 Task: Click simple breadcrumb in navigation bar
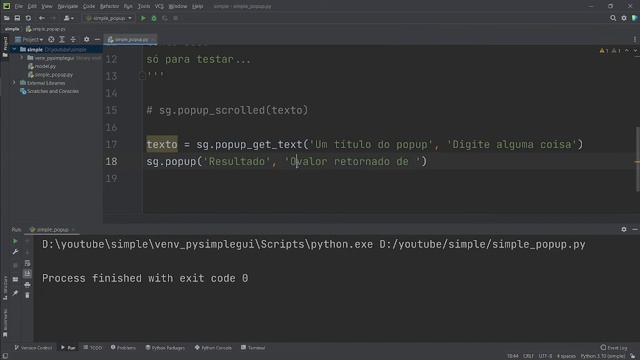(12, 29)
